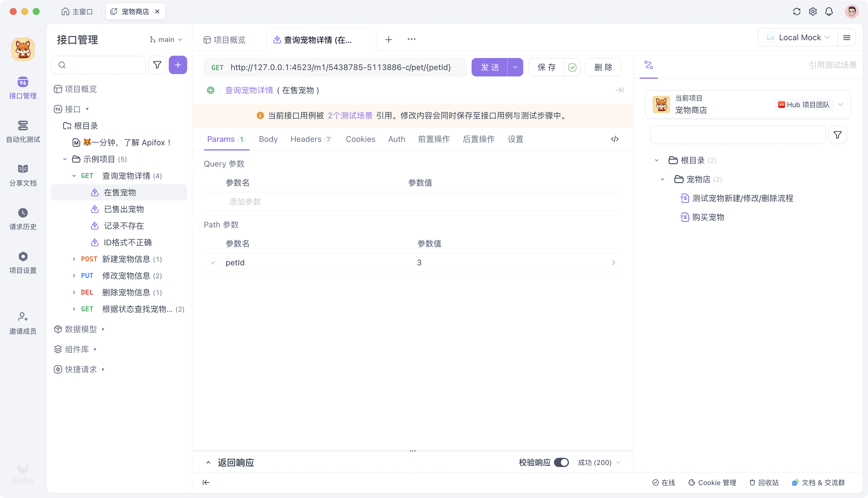Click the 发送 button
The width and height of the screenshot is (868, 498).
(x=489, y=67)
